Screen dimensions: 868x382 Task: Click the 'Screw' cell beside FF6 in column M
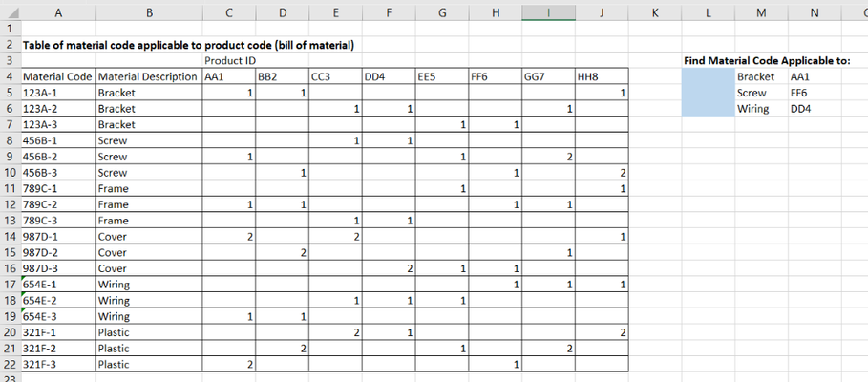(761, 93)
